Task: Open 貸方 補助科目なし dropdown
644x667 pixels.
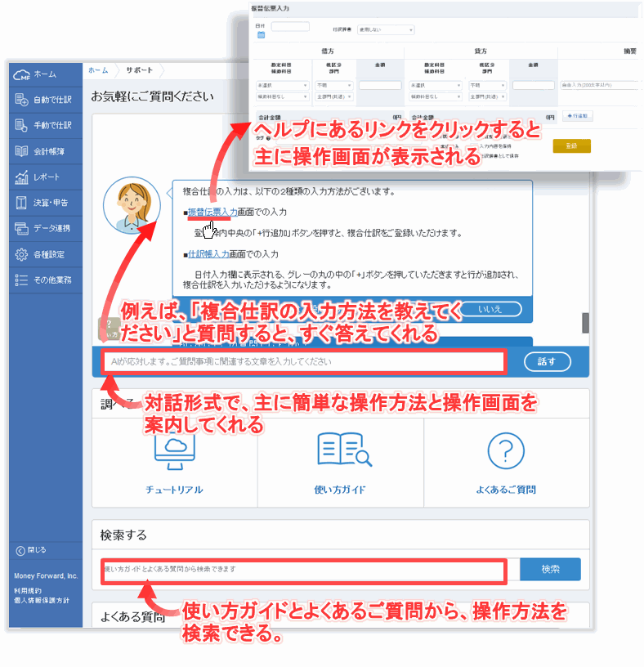Action: click(x=436, y=97)
